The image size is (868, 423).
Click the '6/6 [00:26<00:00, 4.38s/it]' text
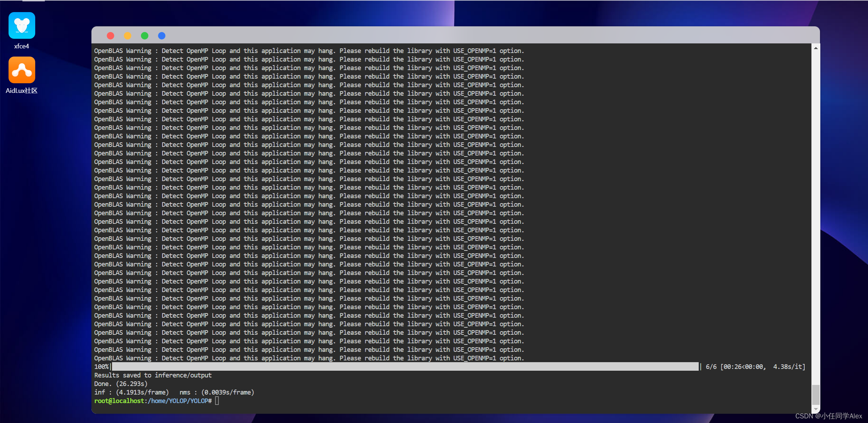(755, 367)
